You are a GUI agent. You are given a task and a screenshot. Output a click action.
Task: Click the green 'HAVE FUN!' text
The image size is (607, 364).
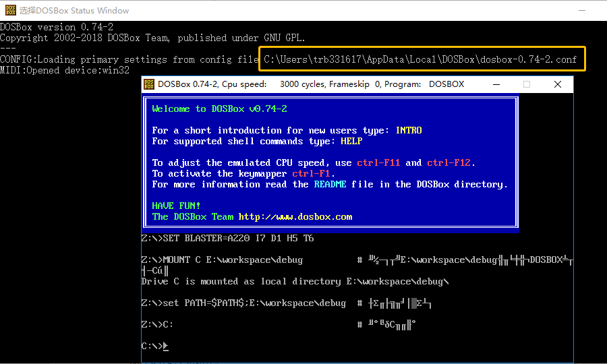pos(176,206)
